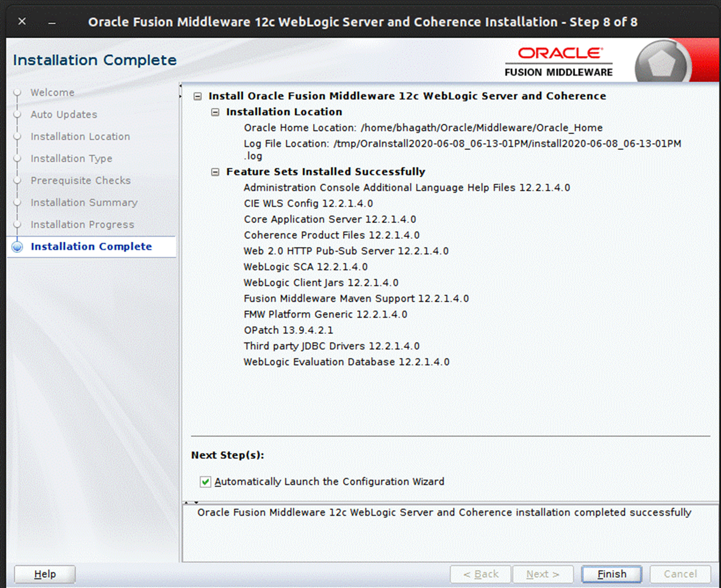This screenshot has width=721, height=588.
Task: Click the Back button
Action: (x=480, y=574)
